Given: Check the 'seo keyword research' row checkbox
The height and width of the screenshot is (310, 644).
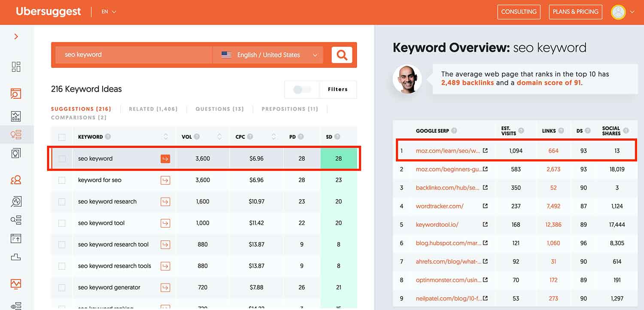Looking at the screenshot, I should [62, 202].
